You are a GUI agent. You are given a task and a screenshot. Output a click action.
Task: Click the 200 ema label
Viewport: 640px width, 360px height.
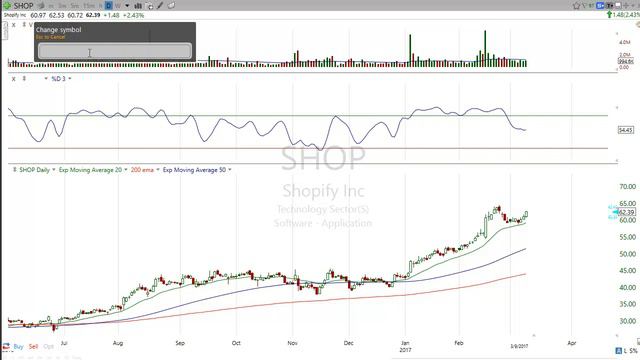[142, 170]
